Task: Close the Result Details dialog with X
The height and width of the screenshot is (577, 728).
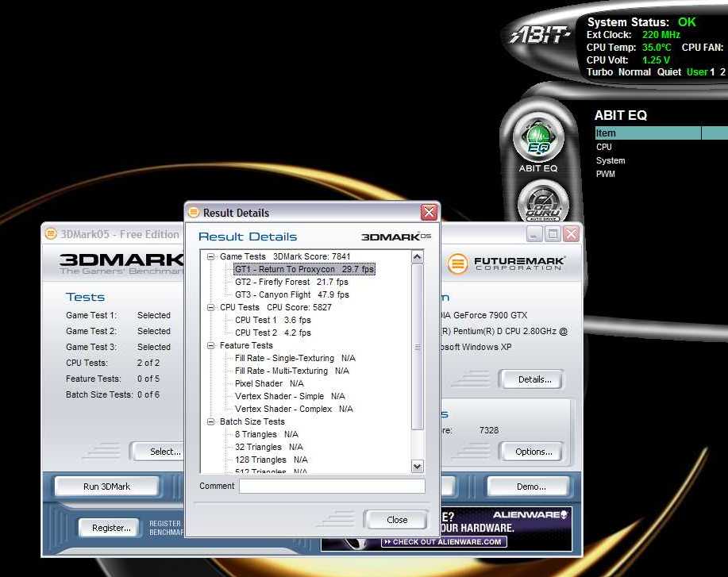Action: (429, 213)
